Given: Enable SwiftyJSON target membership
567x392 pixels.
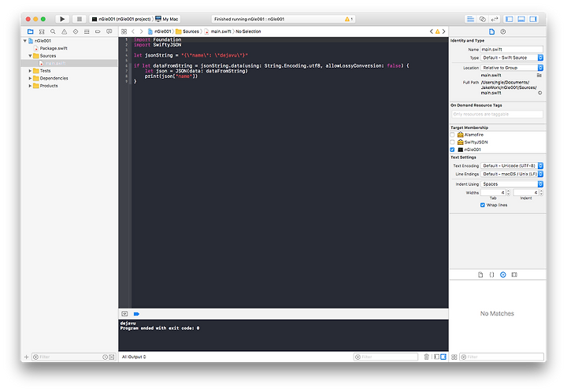Looking at the screenshot, I should point(452,142).
